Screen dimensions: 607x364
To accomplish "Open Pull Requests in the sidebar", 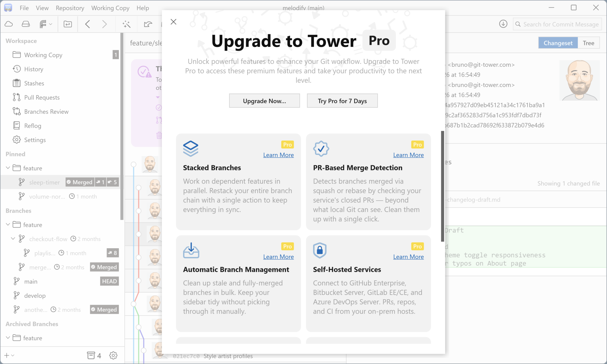I will (61, 97).
